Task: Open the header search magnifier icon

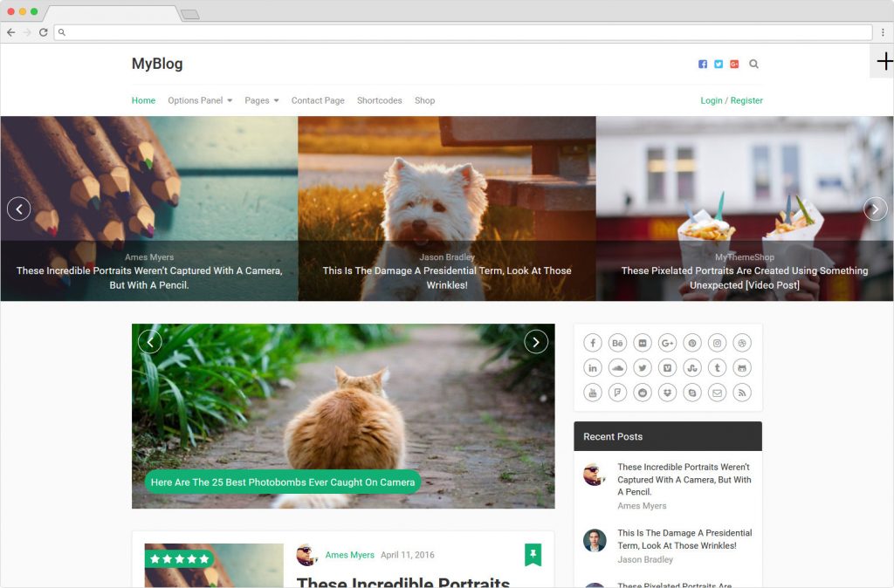Action: (x=753, y=64)
